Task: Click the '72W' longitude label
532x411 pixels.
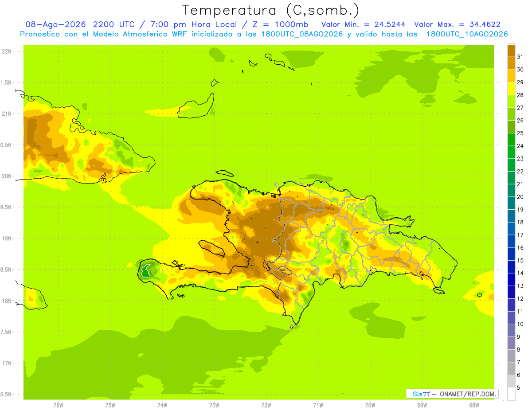Action: (266, 405)
